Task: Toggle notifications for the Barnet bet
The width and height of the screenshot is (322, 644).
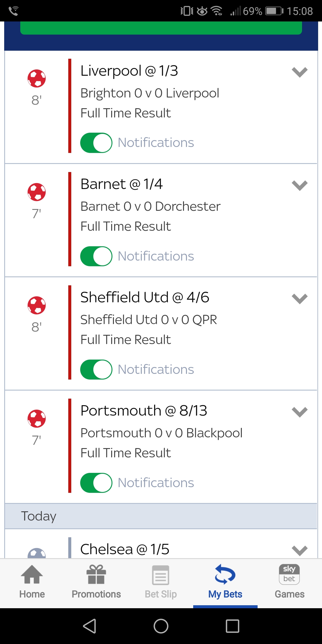Action: 96,256
